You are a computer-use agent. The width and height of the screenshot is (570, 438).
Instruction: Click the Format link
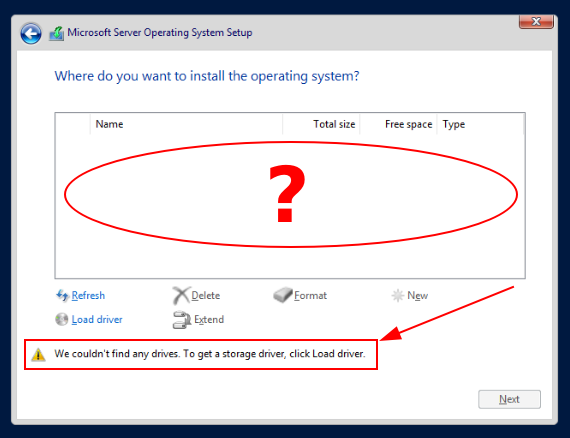[310, 296]
